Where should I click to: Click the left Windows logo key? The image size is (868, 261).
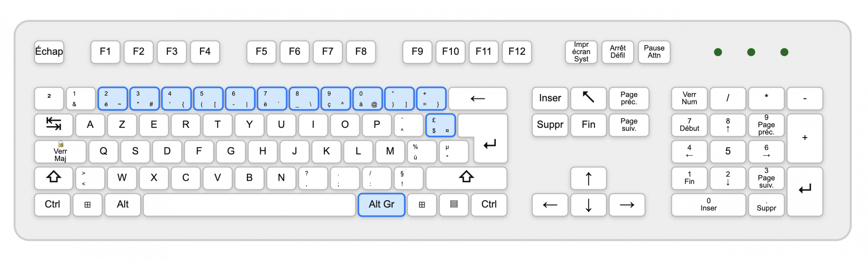point(87,205)
